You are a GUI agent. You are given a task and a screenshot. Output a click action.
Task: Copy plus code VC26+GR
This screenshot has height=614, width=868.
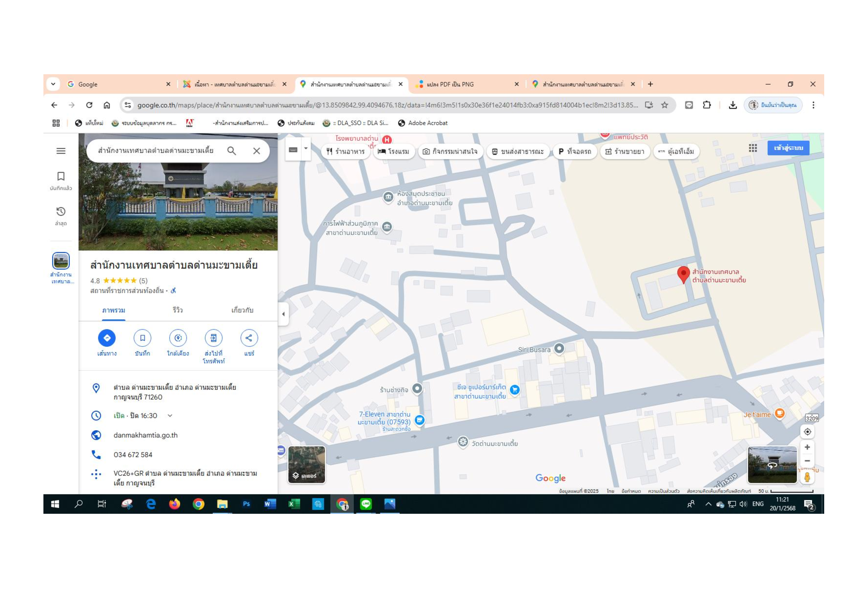point(185,478)
